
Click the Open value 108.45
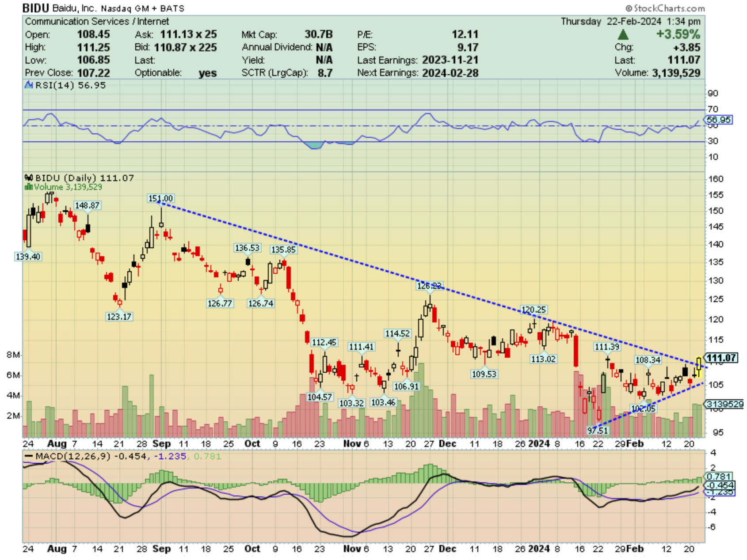point(93,34)
